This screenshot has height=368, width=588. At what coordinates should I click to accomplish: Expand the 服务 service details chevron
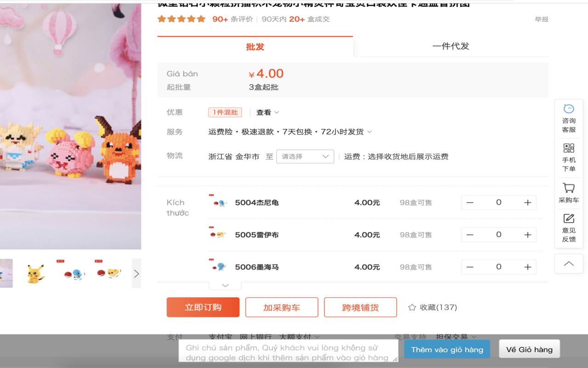click(x=370, y=132)
